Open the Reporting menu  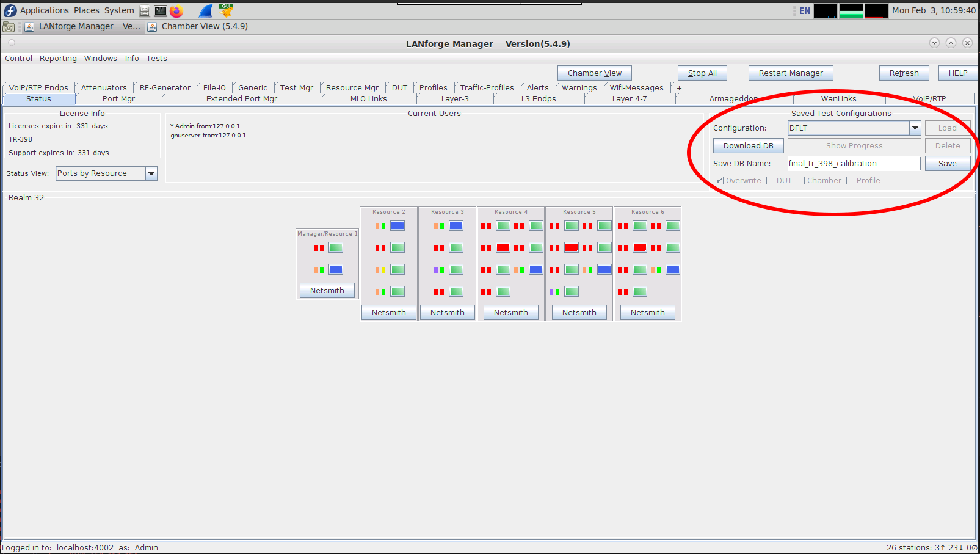coord(58,59)
